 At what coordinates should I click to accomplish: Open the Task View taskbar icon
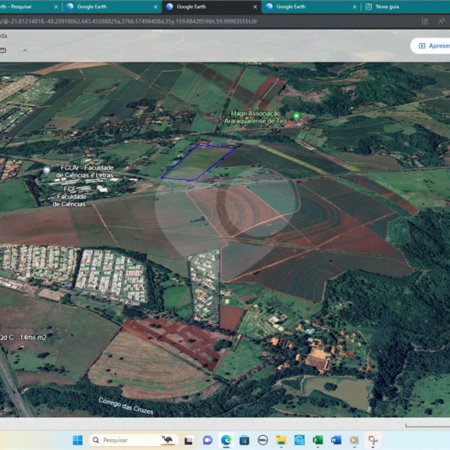(189, 440)
